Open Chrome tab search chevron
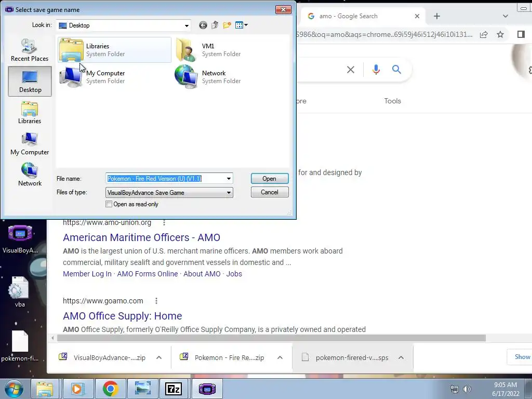This screenshot has height=399, width=532. 505,16
